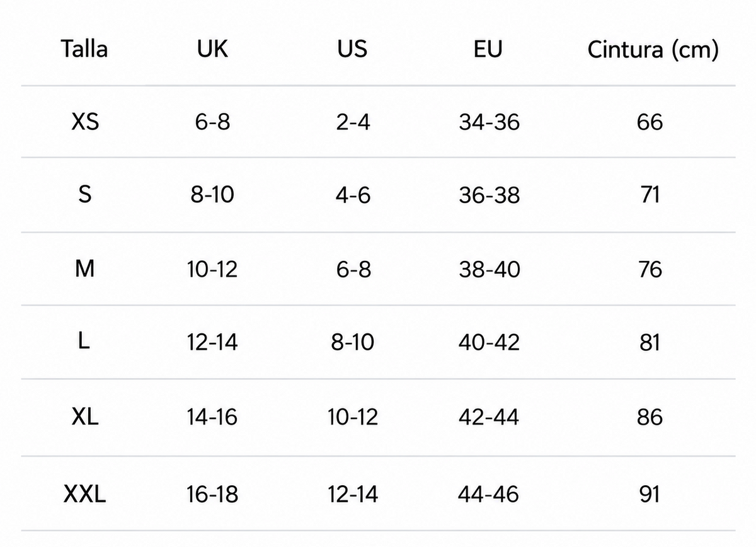Image resolution: width=756 pixels, height=547 pixels.
Task: Select the UK column header
Action: tap(212, 49)
